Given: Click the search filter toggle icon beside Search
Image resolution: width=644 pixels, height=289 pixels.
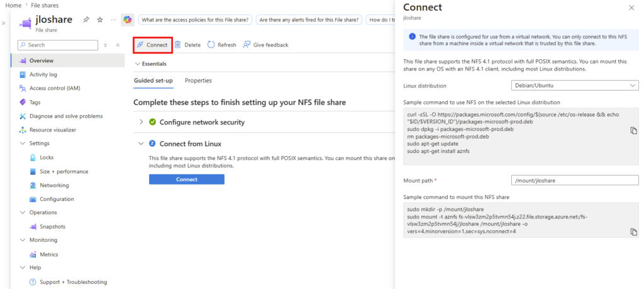Looking at the screenshot, I should (x=105, y=45).
